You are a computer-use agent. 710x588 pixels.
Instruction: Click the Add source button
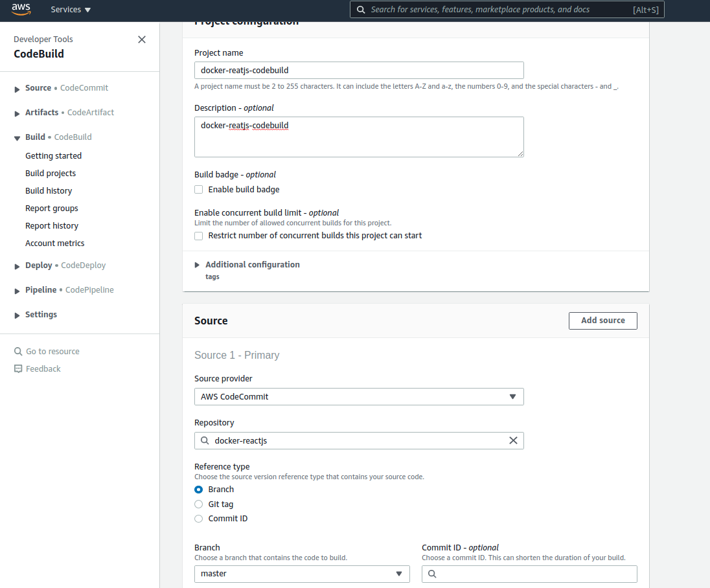point(602,321)
